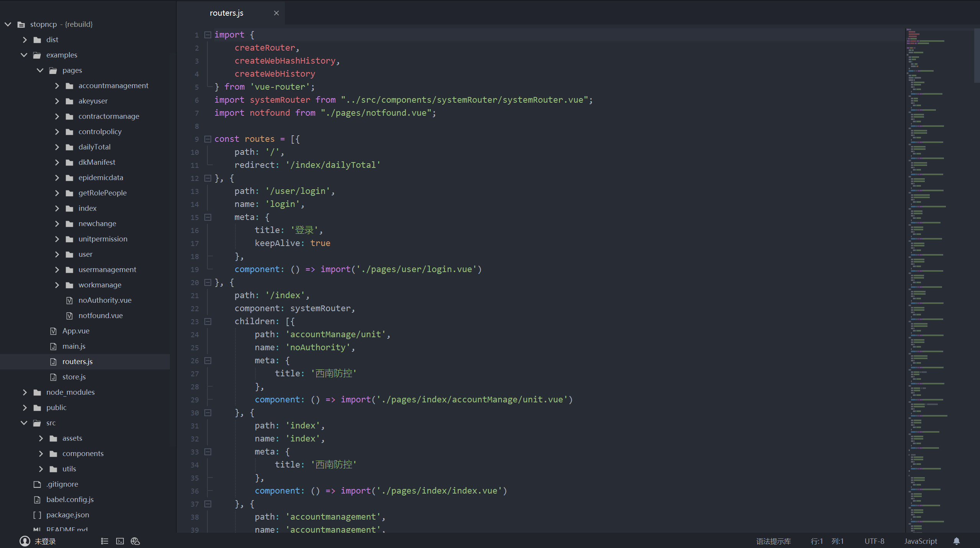980x548 pixels.
Task: Expand the dist folder
Action: [x=25, y=40]
